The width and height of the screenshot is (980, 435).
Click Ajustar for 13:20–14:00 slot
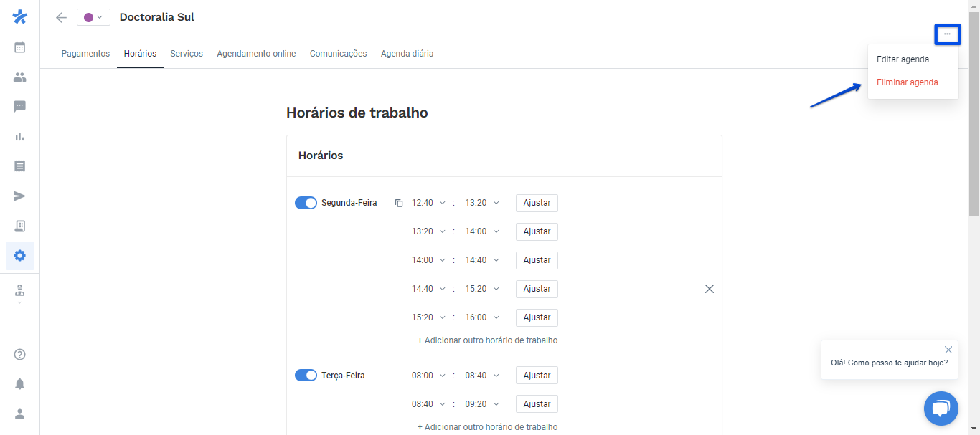[537, 231]
